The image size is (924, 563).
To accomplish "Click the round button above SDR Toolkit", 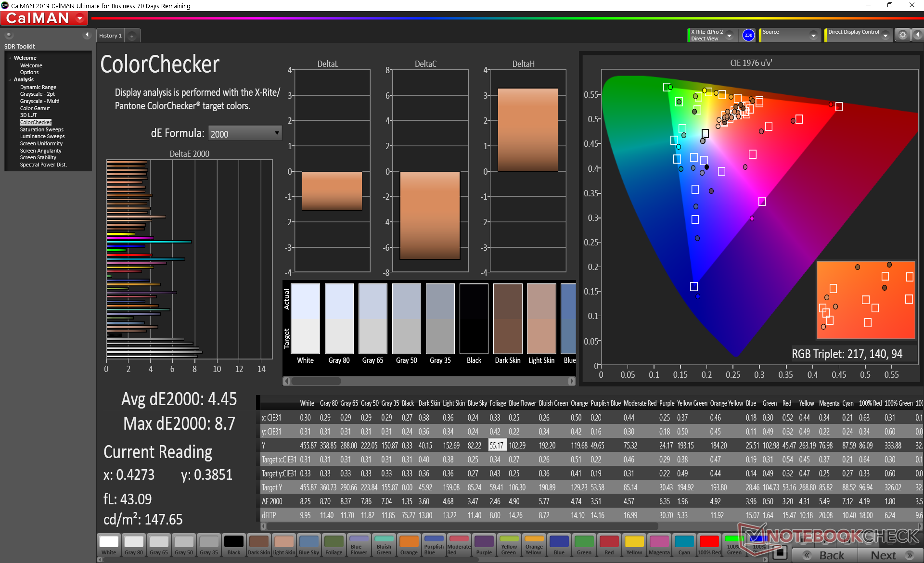I will [x=9, y=35].
